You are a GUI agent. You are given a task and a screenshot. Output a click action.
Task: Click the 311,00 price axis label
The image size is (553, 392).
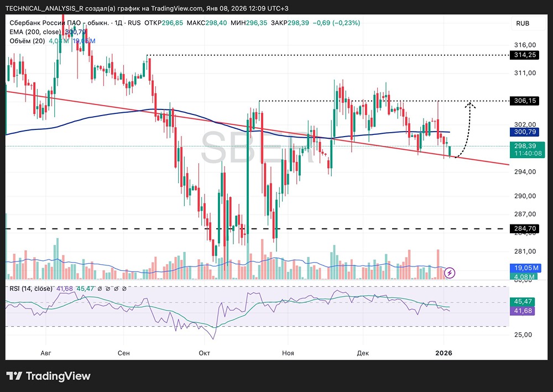pyautogui.click(x=525, y=74)
